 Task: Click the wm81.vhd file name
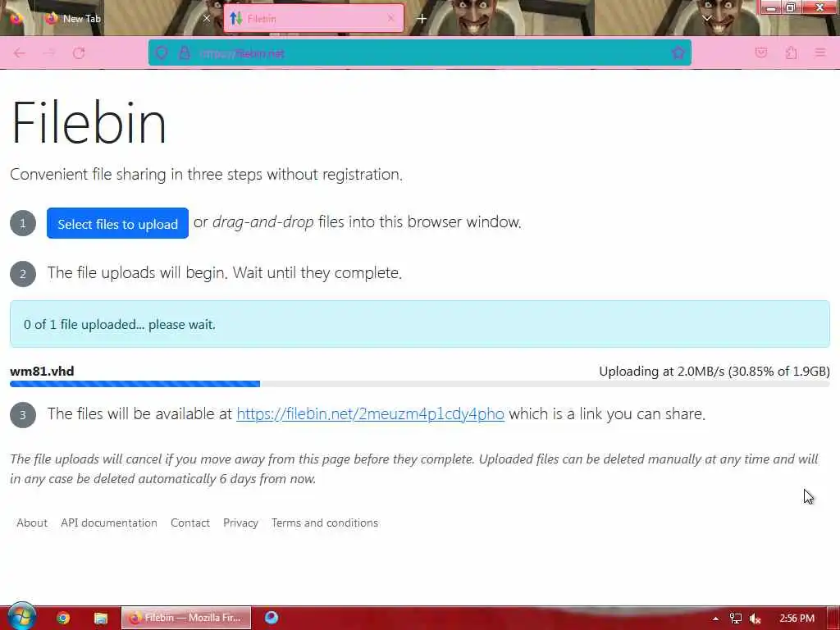click(x=42, y=372)
